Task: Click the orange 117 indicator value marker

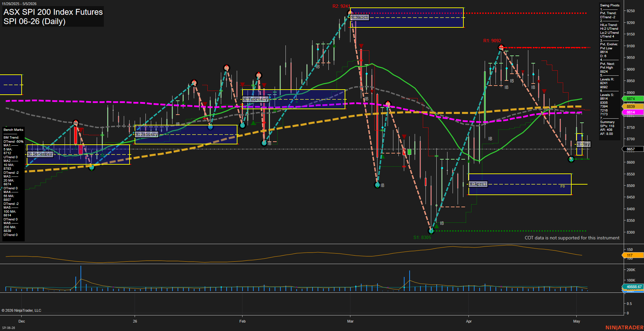Action: click(x=632, y=255)
